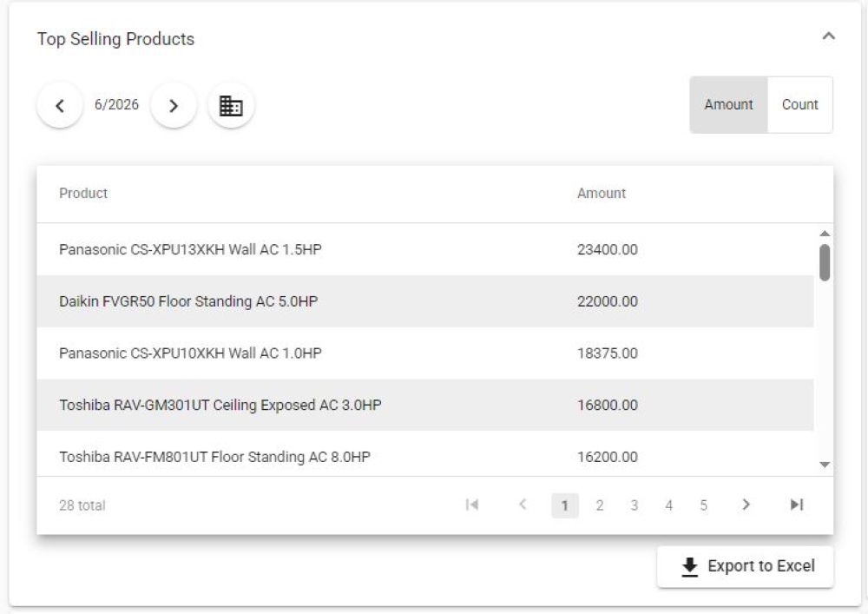
Task: Jump to first page of results
Action: pyautogui.click(x=472, y=505)
